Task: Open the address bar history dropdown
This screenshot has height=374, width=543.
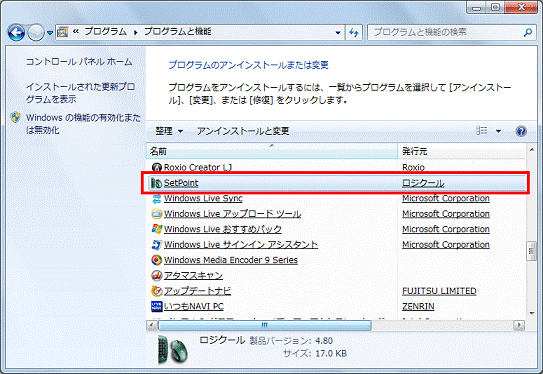Action: click(338, 33)
